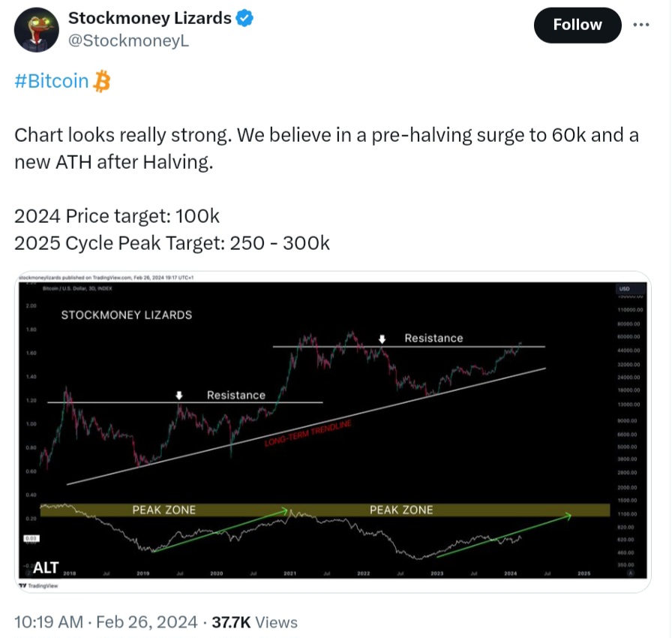
Task: Click the 37.7K Views count
Action: (x=255, y=622)
